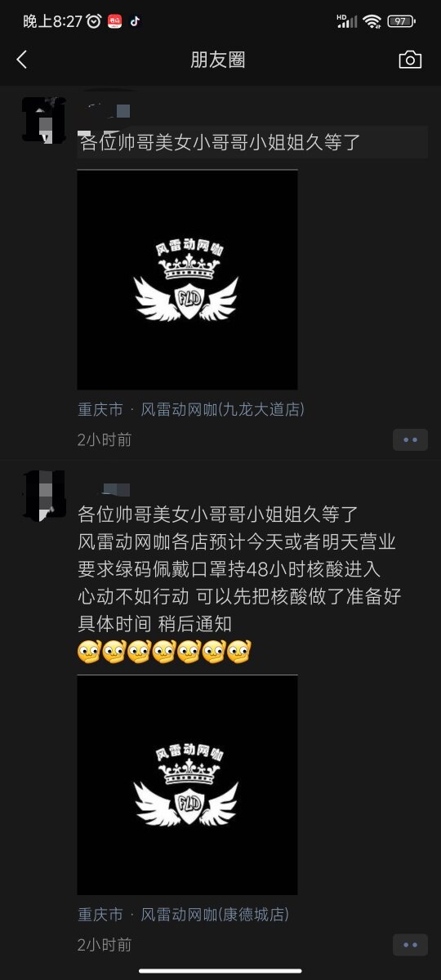Tap the TikTok notification icon in status bar
The height and width of the screenshot is (980, 441).
[x=135, y=21]
